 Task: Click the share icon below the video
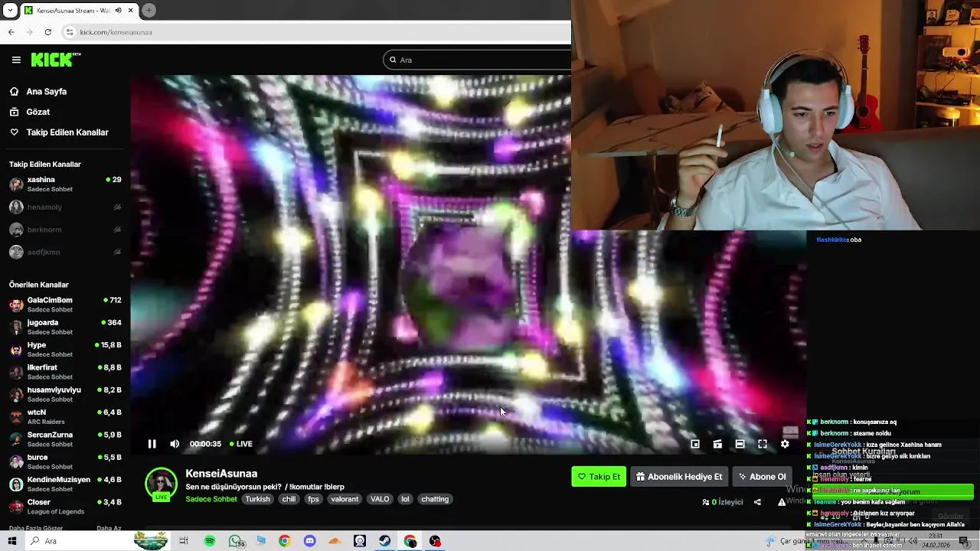tap(757, 502)
